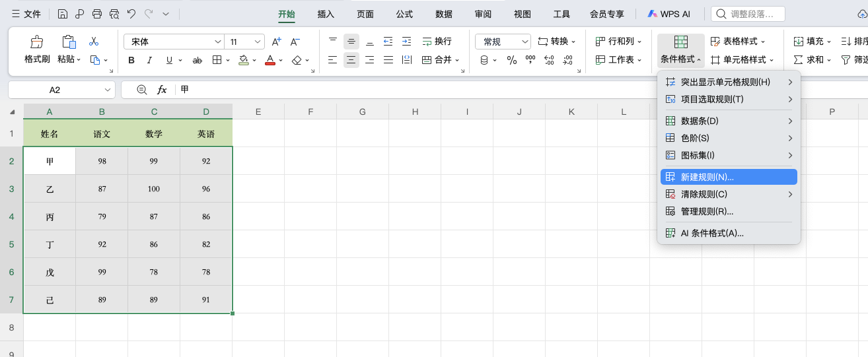Click the Copy icon
The image size is (868, 357).
tap(94, 59)
